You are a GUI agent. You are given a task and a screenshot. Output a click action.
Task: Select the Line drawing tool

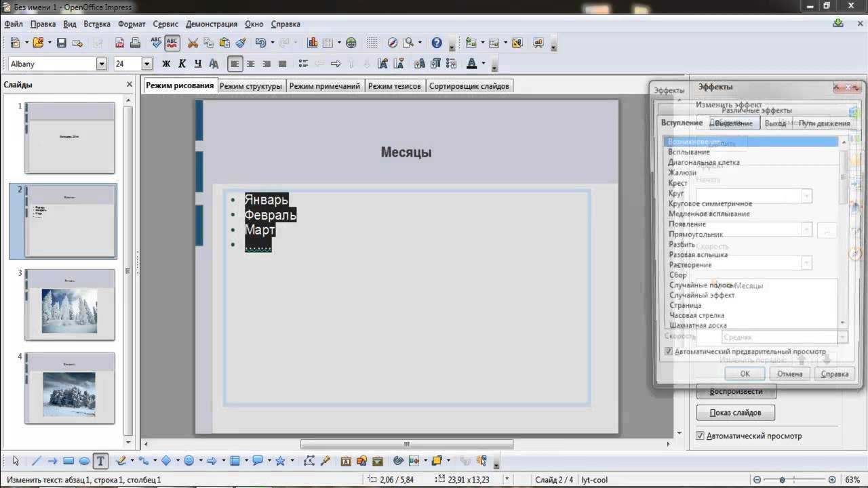37,461
